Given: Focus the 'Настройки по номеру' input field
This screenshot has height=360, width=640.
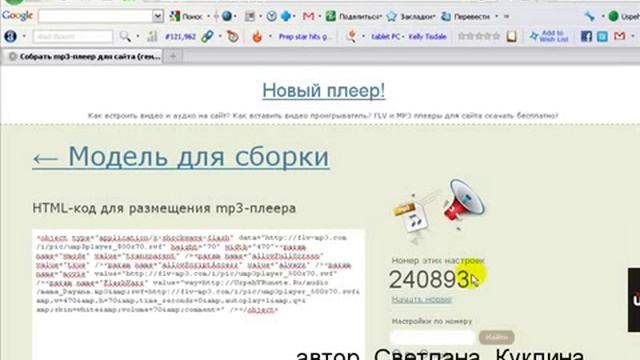Looking at the screenshot, I should 433,337.
